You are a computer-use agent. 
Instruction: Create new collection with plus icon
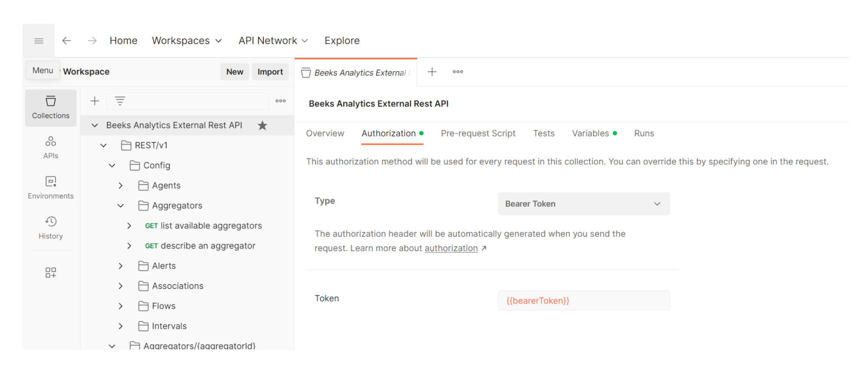click(95, 101)
